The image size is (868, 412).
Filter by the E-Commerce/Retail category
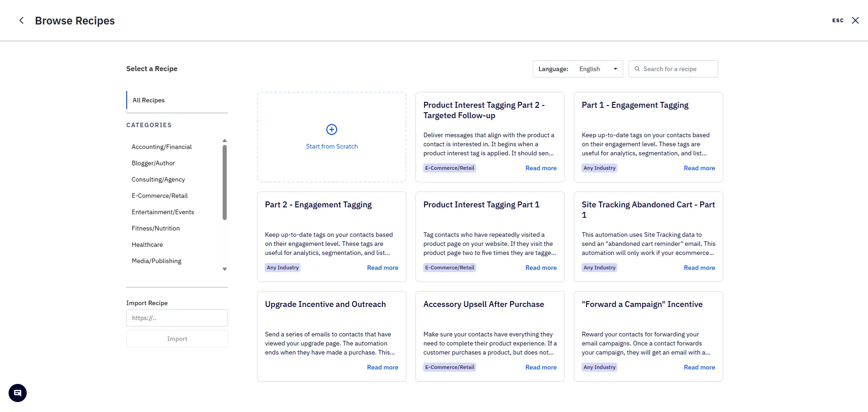tap(159, 196)
